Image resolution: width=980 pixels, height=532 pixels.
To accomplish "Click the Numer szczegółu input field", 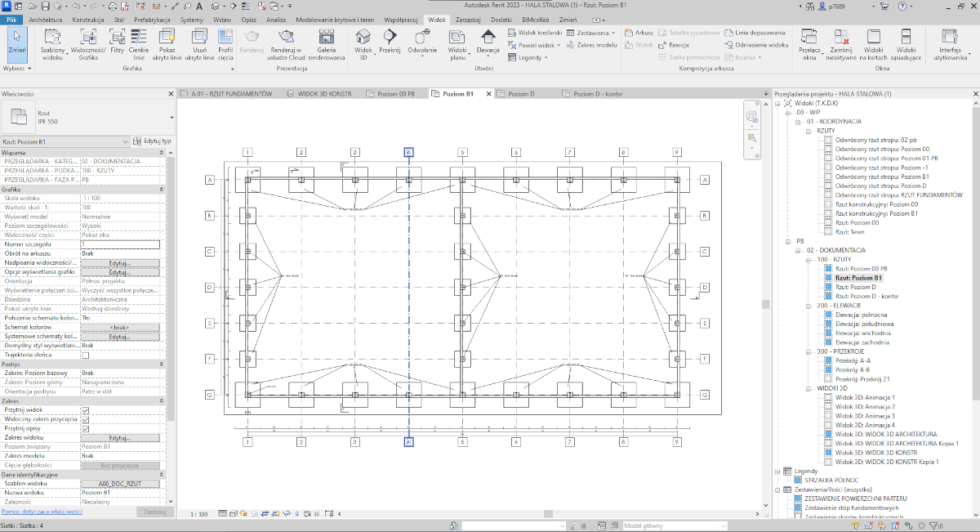I will (x=120, y=244).
